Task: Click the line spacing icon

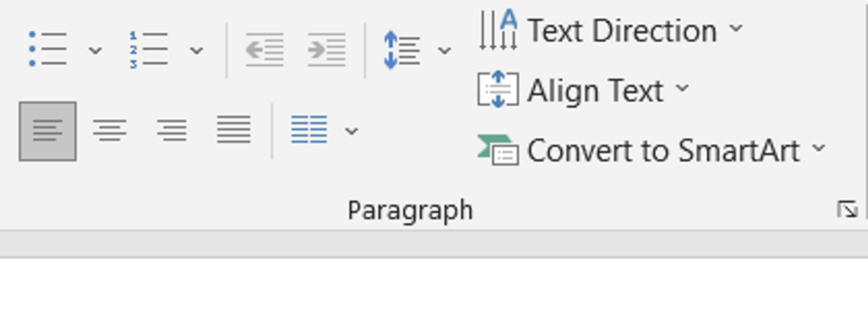Action: point(402,49)
